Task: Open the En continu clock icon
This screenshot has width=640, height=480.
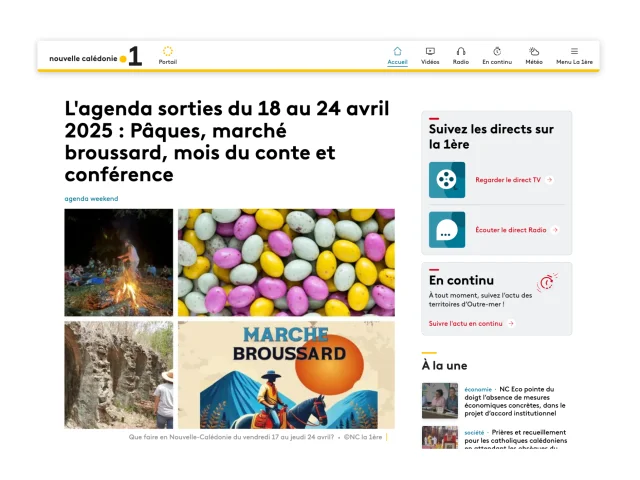Action: [497, 51]
